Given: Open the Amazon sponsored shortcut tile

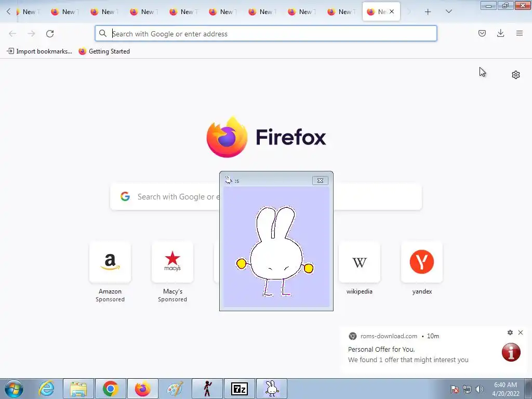Looking at the screenshot, I should pos(110,262).
